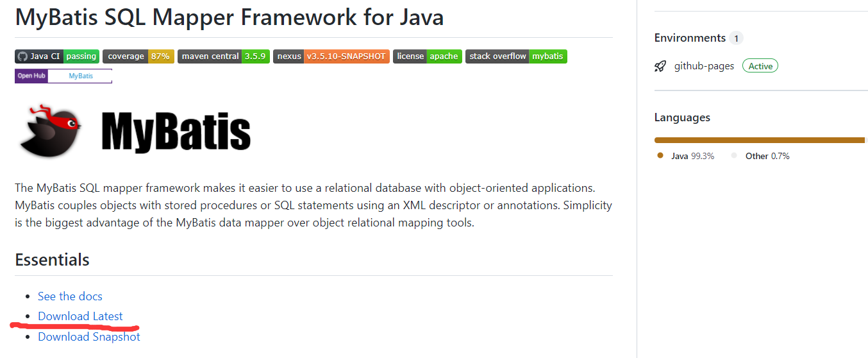
Task: Click the Other 0.7% language entry
Action: pyautogui.click(x=760, y=156)
